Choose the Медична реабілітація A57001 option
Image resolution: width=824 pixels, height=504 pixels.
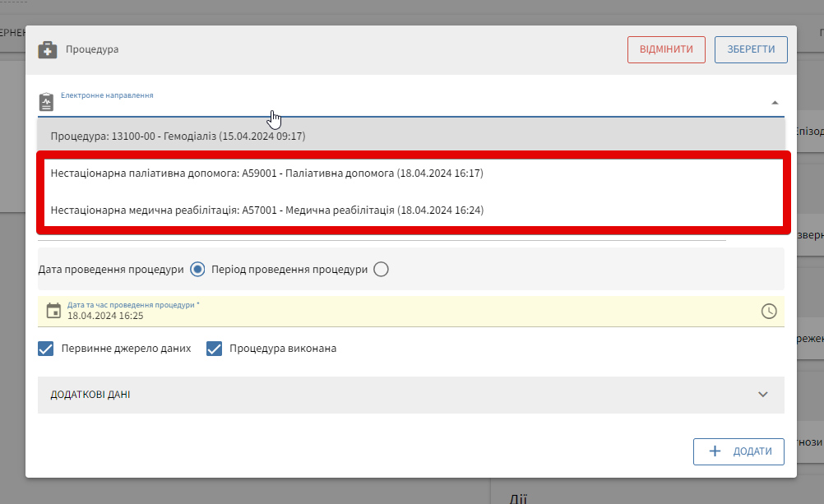click(x=266, y=210)
